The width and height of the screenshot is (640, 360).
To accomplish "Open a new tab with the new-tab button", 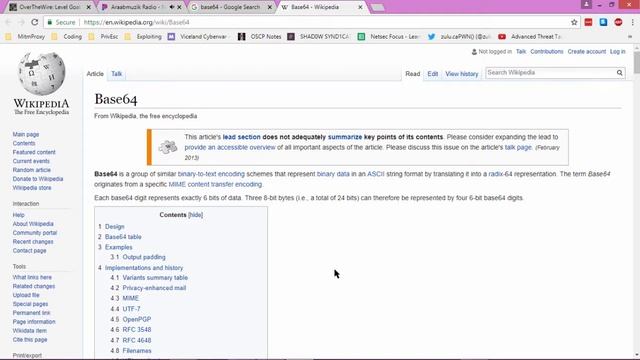I will click(x=378, y=7).
